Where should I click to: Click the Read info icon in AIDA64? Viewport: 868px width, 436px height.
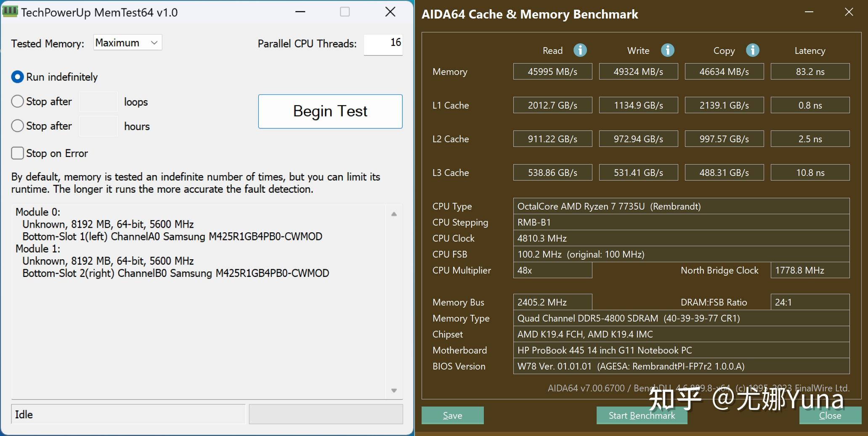[x=580, y=51]
